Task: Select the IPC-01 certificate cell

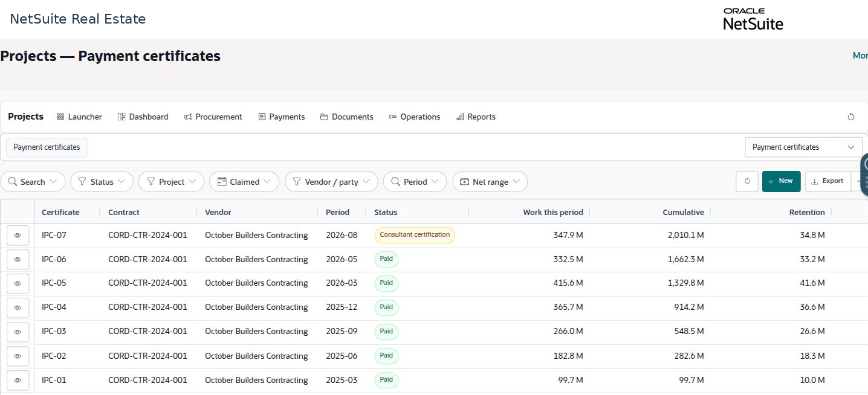Action: click(54, 381)
